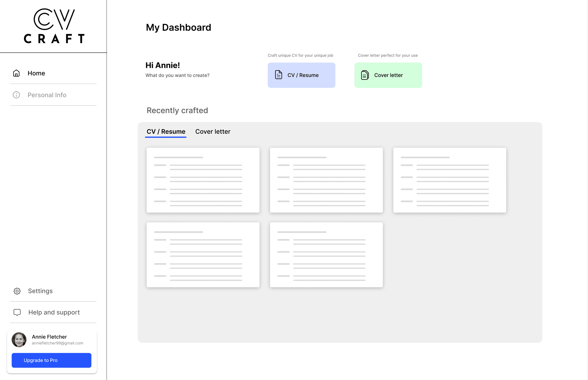The image size is (588, 380).
Task: Open the second resume thumbnail in bottom row
Action: 326,255
